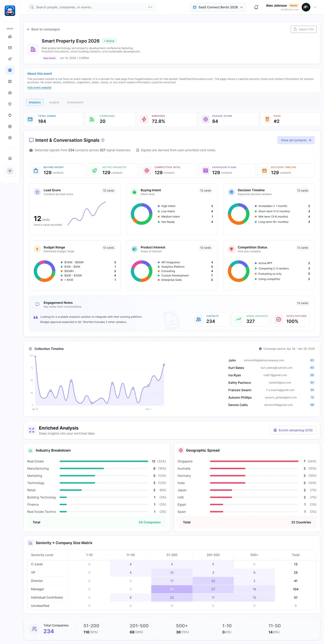Viewport: 324px width, 644px height.
Task: Click the invite team member sidebar icon
Action: tap(10, 158)
